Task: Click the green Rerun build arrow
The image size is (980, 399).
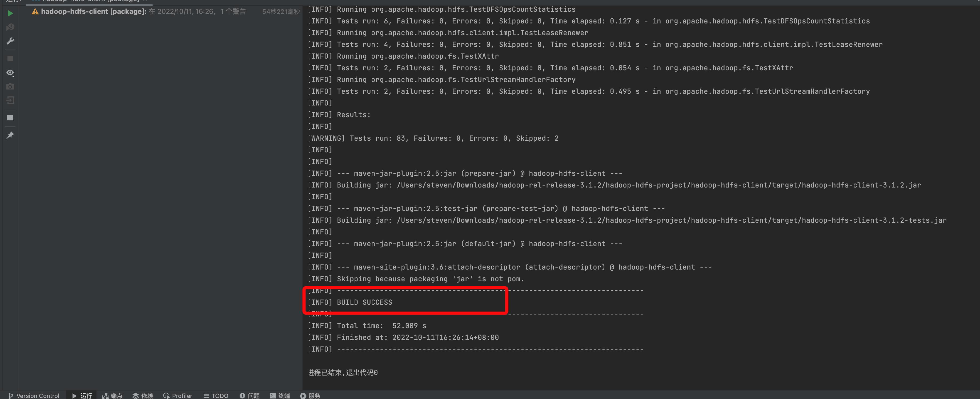Action: coord(10,13)
